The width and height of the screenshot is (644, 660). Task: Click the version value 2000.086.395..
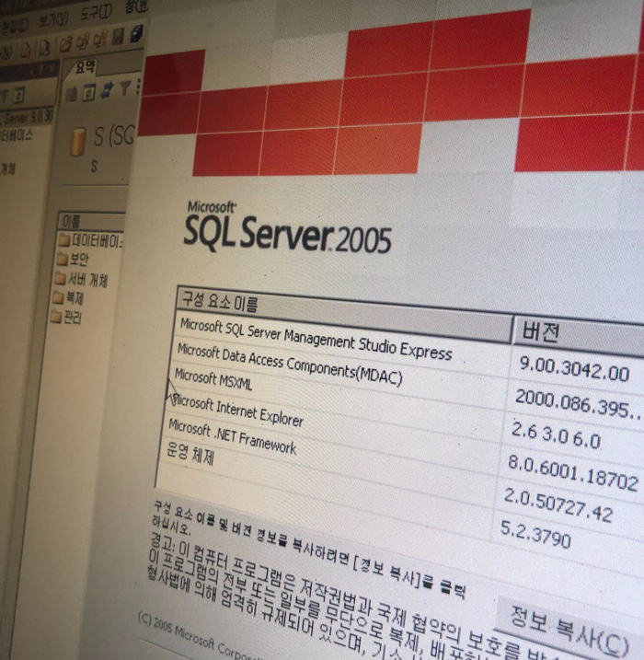pos(579,403)
